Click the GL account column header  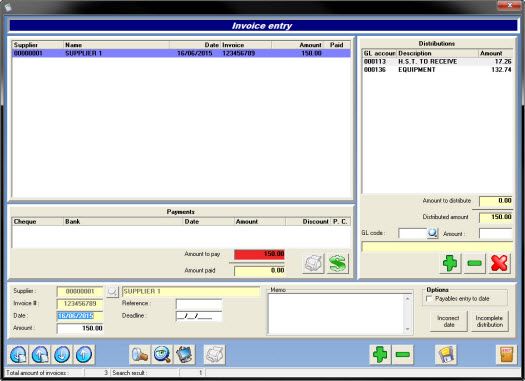[379, 53]
